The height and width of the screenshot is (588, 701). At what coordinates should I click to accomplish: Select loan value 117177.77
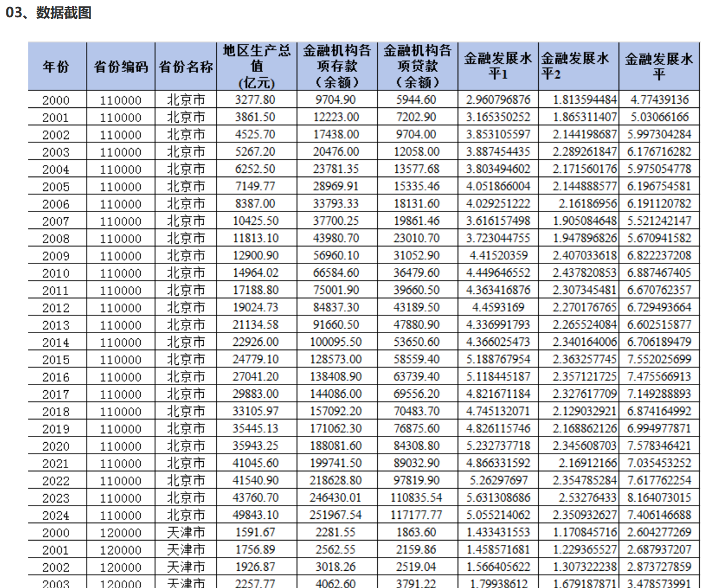417,515
